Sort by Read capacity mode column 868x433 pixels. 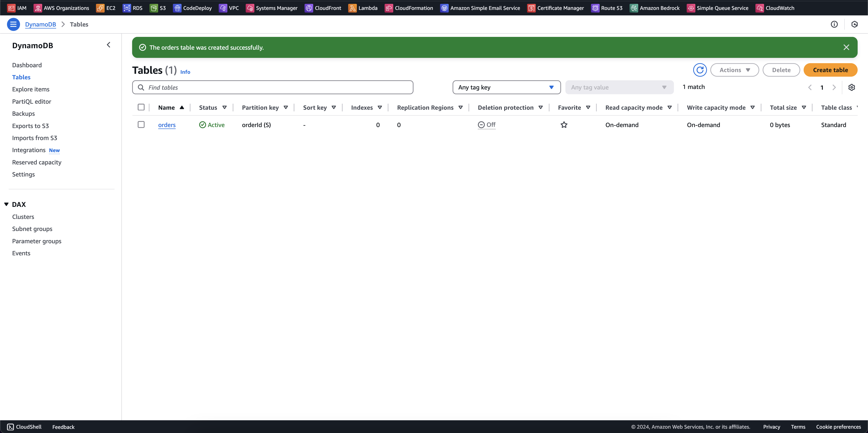[638, 108]
